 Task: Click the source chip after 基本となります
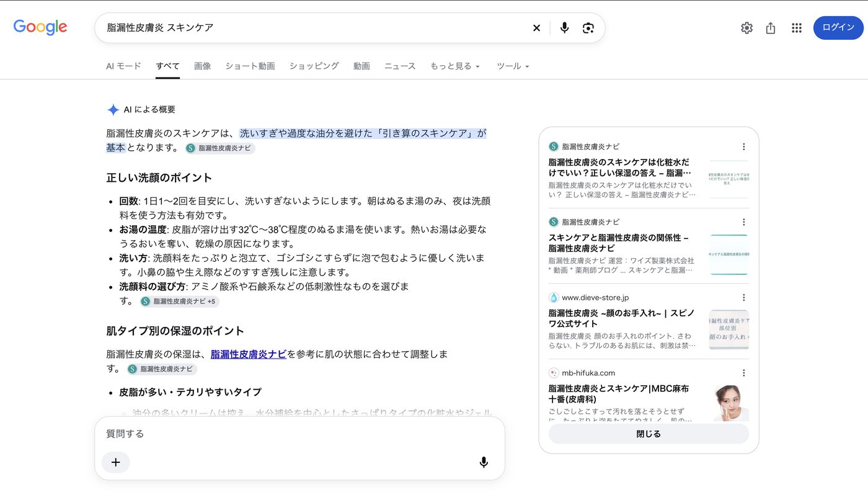click(219, 148)
